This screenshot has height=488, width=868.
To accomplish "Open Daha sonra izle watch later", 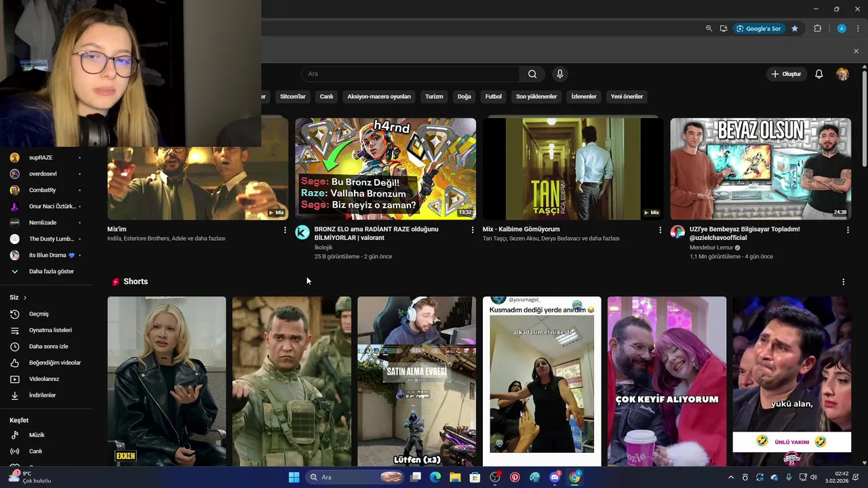I will point(46,346).
